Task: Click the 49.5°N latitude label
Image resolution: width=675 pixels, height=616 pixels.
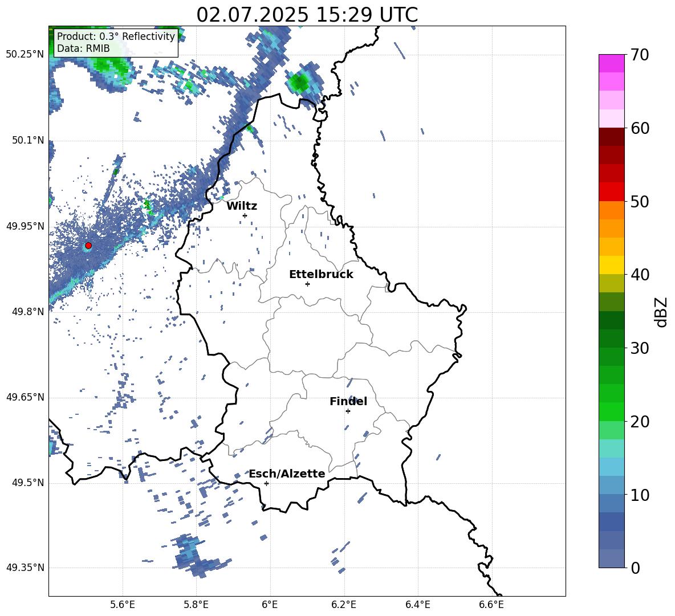Action: pos(28,483)
